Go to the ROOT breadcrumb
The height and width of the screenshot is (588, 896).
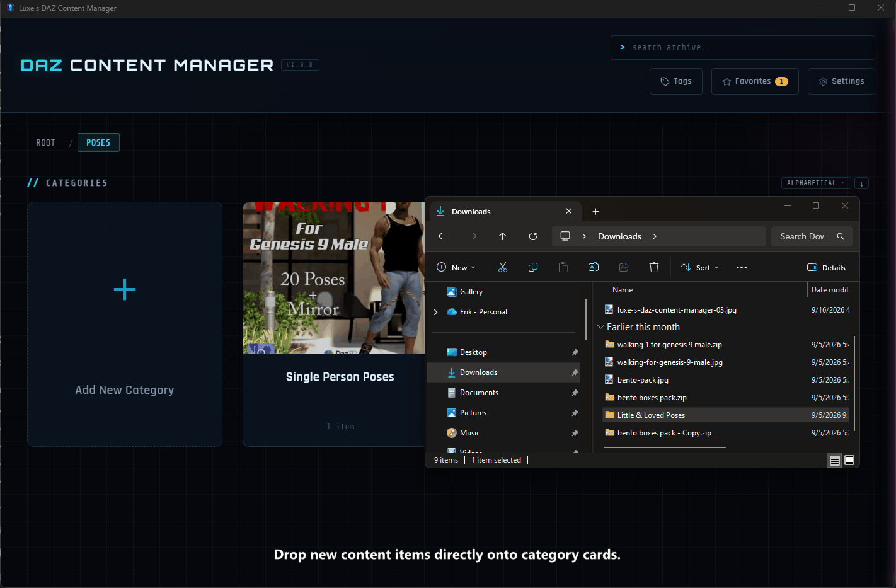[x=45, y=143]
